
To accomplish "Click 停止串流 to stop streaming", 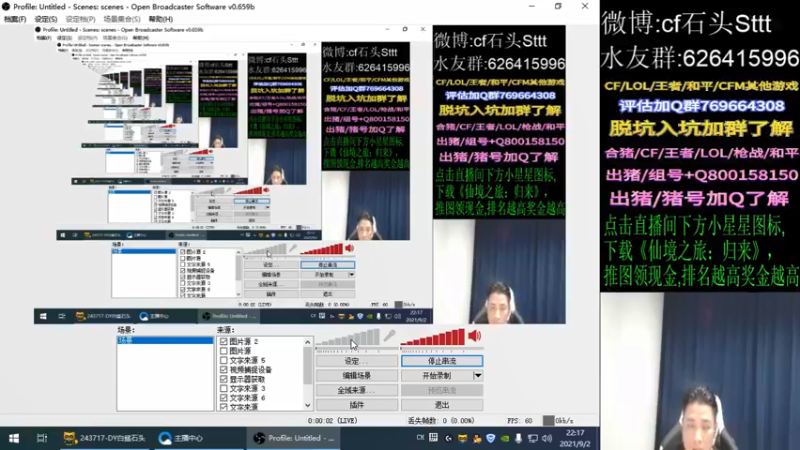I will pyautogui.click(x=442, y=361).
